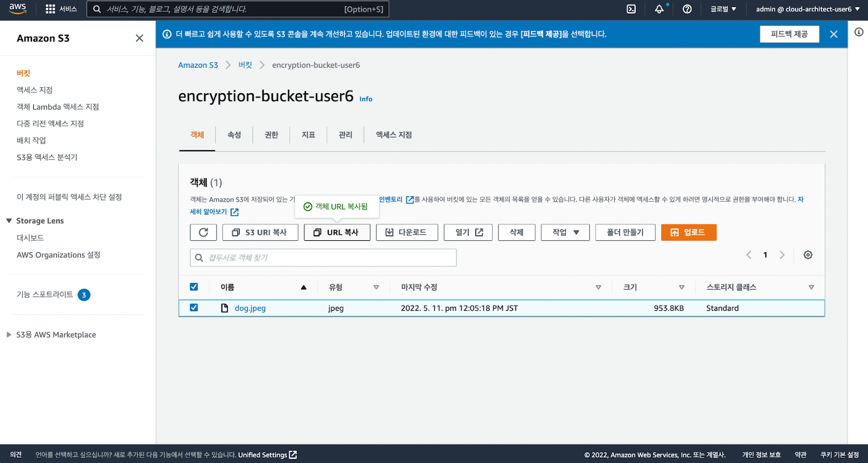Viewport: 868px width, 463px height.
Task: Open the info panel icon at right edge
Action: (x=859, y=32)
